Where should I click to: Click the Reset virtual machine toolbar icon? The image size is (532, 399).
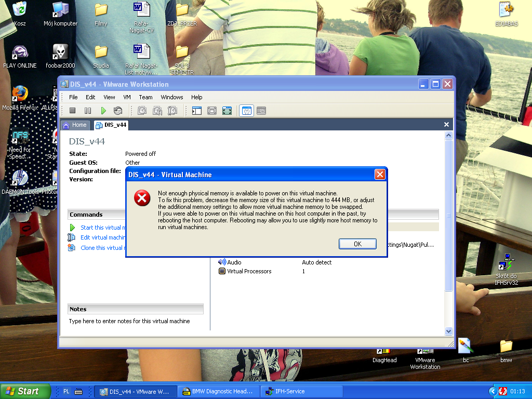[118, 111]
